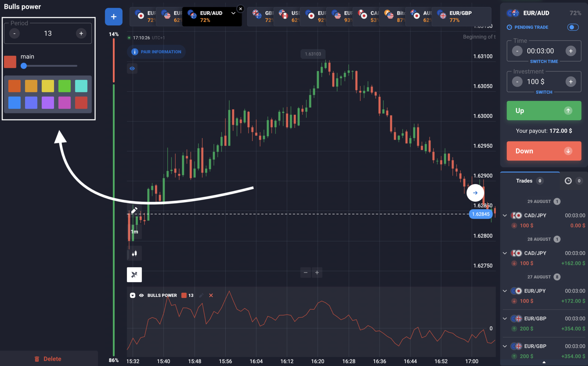
Task: Click the pin indicators icon
Action: [x=134, y=275]
